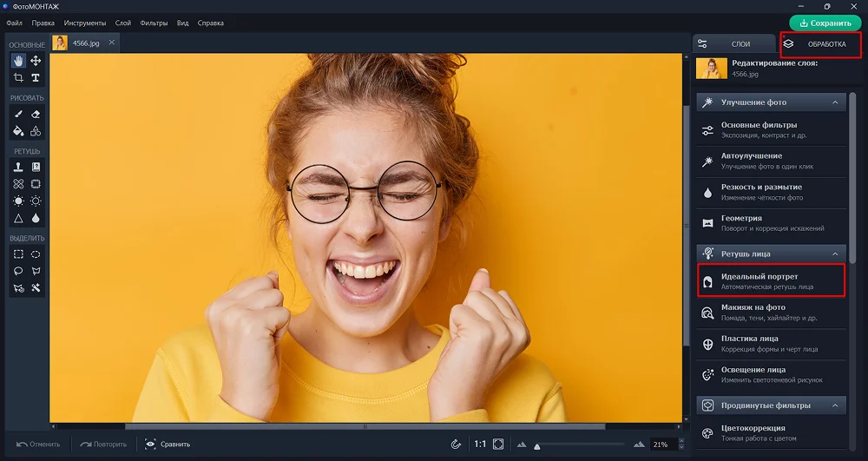Image resolution: width=868 pixels, height=461 pixels.
Task: Open Пластика лица option
Action: click(771, 344)
